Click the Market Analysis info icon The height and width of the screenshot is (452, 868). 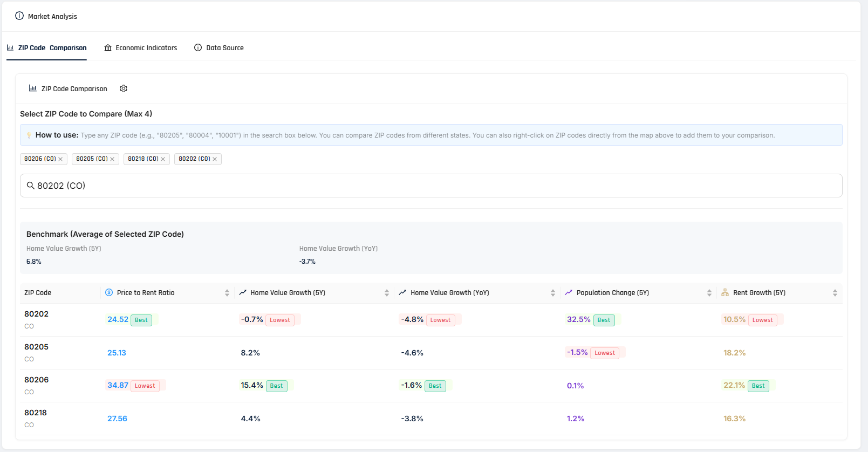[x=19, y=16]
